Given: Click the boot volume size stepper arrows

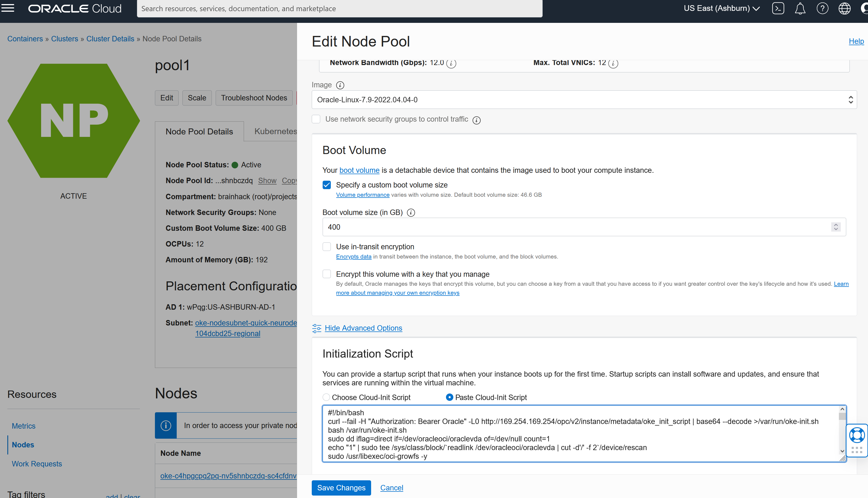Looking at the screenshot, I should click(836, 227).
